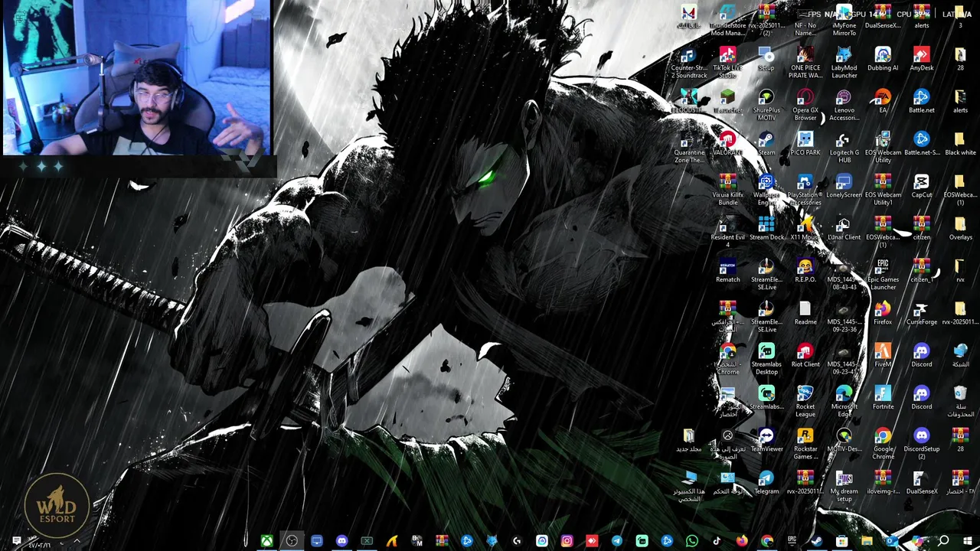980x551 pixels.
Task: Select the rvx folder on desktop
Action: pos(960,271)
